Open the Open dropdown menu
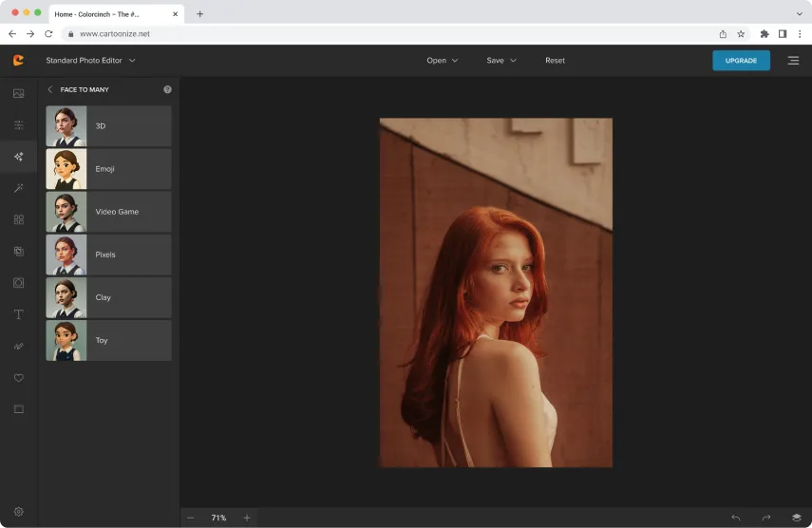Screen dimensions: 812x528 coord(442,61)
